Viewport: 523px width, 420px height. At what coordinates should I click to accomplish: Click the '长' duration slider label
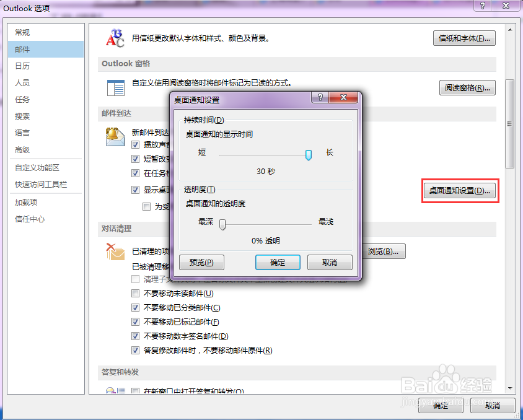click(x=330, y=152)
